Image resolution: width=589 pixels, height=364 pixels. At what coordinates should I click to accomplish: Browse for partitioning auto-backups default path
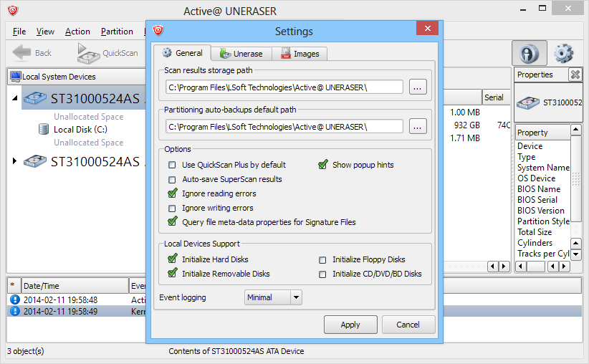pyautogui.click(x=418, y=127)
